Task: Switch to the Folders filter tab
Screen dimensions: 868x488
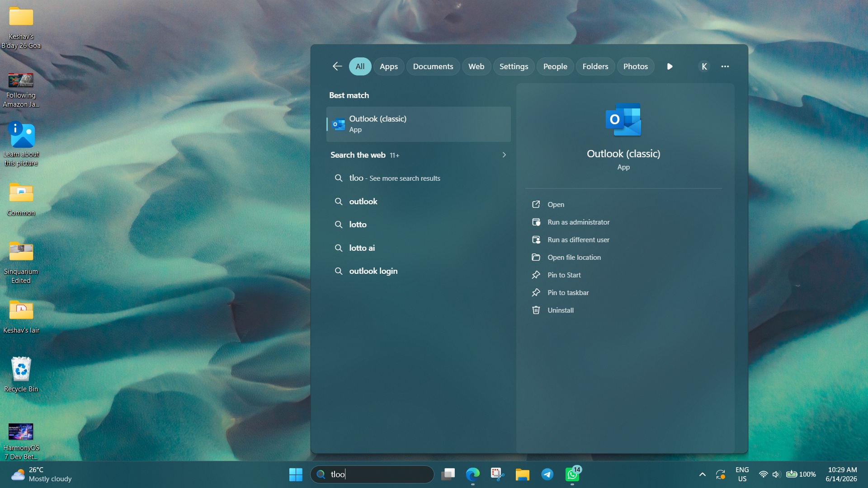Action: (x=595, y=66)
